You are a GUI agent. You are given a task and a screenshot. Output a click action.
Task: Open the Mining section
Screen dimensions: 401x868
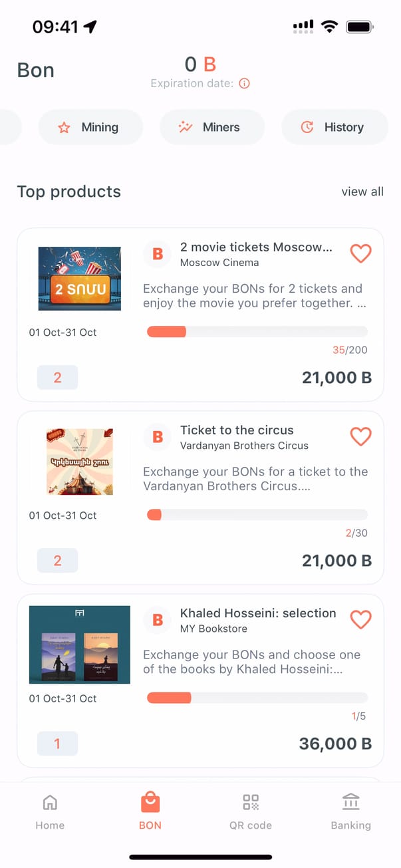click(90, 127)
